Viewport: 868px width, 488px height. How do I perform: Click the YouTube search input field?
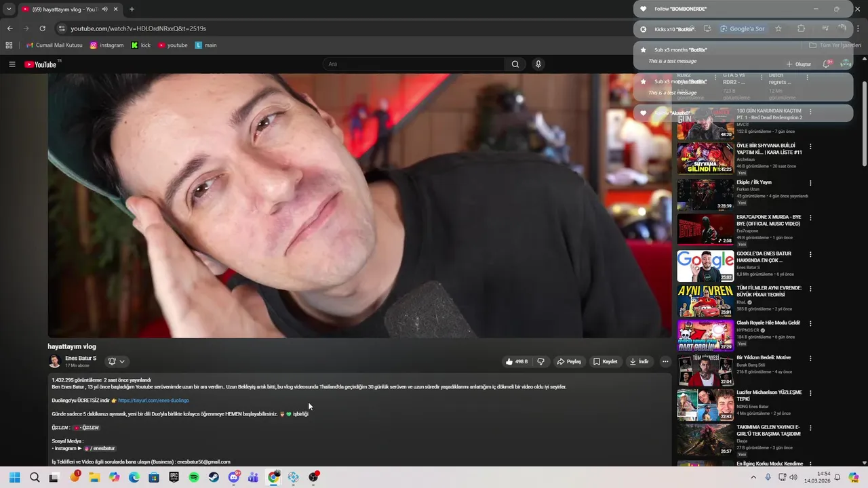(x=414, y=64)
